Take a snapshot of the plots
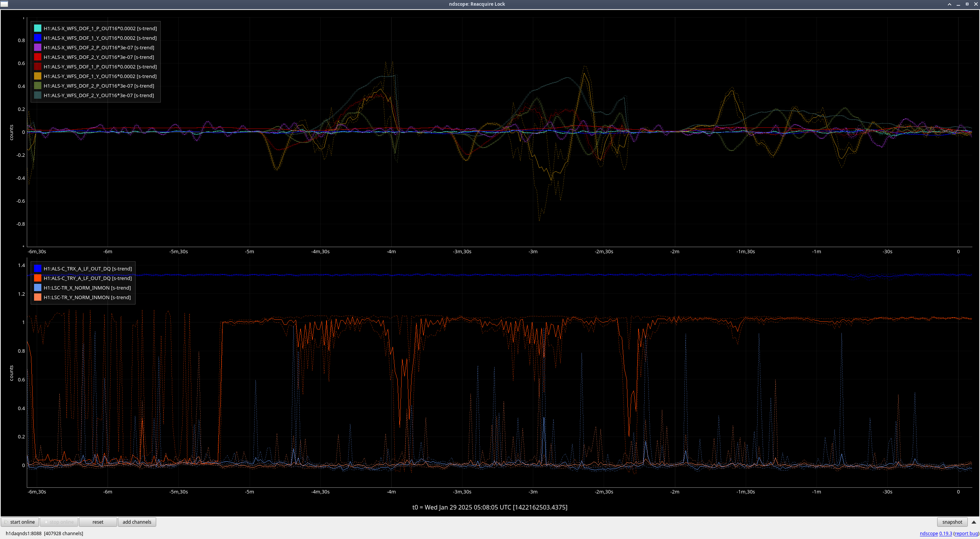Image resolution: width=980 pixels, height=539 pixels. click(952, 522)
